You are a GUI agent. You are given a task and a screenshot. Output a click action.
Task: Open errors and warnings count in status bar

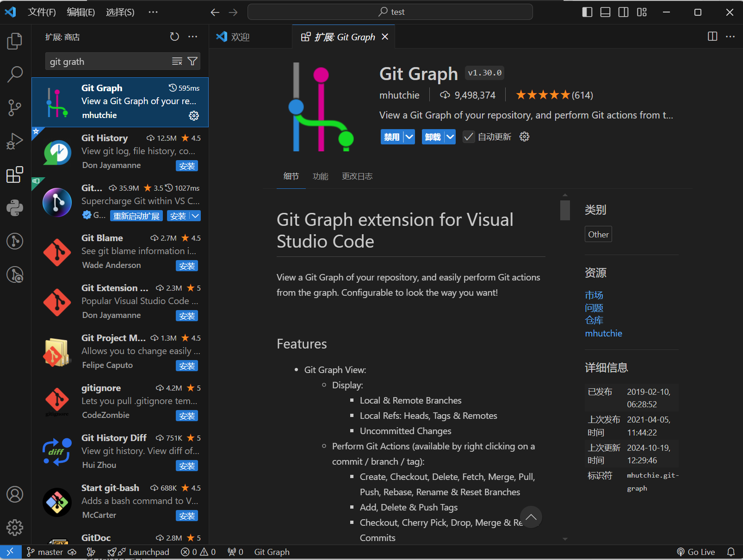coord(198,552)
